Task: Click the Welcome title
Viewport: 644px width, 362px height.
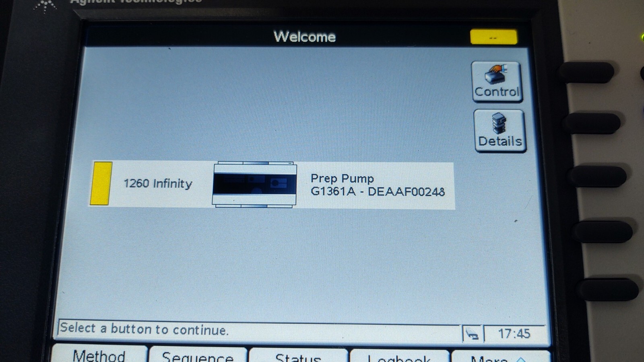Action: [305, 37]
